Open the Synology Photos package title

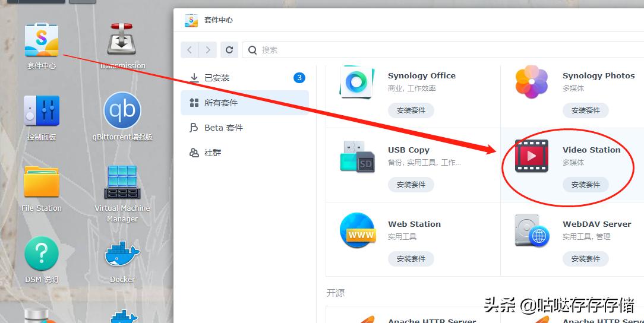point(598,76)
